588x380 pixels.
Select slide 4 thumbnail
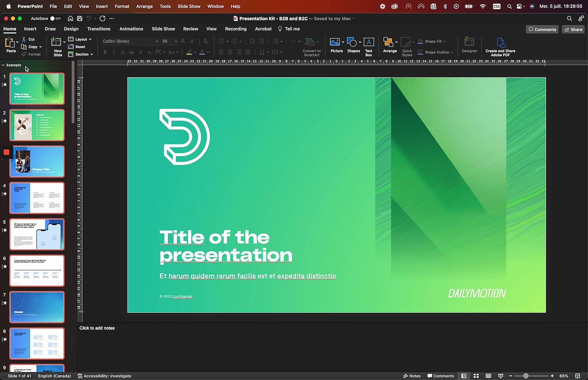(x=37, y=198)
